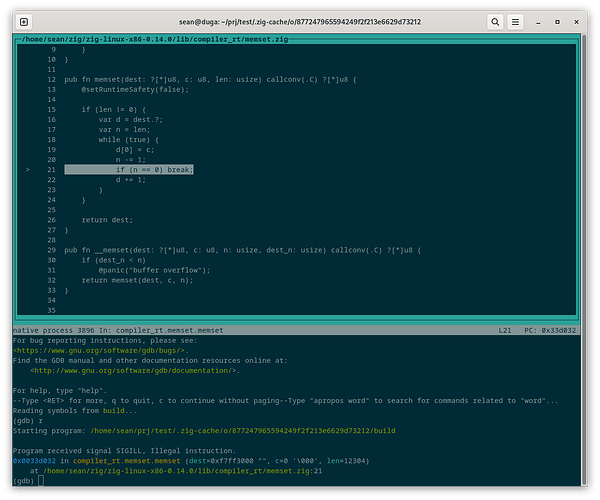Viewport: 600px width, 500px height.
Task: Click the 'at .../memset.zig:21' location line
Action: coord(176,471)
